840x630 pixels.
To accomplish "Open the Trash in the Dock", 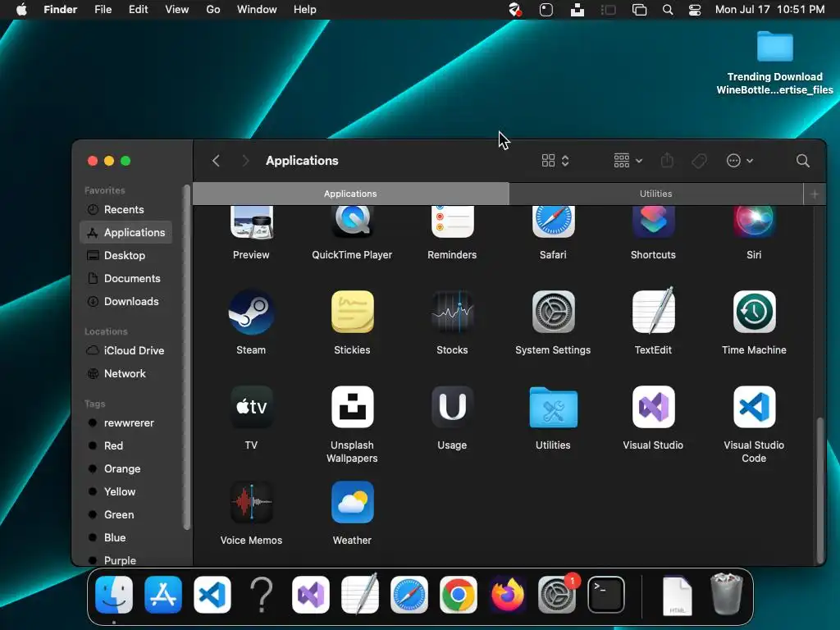I will point(727,594).
